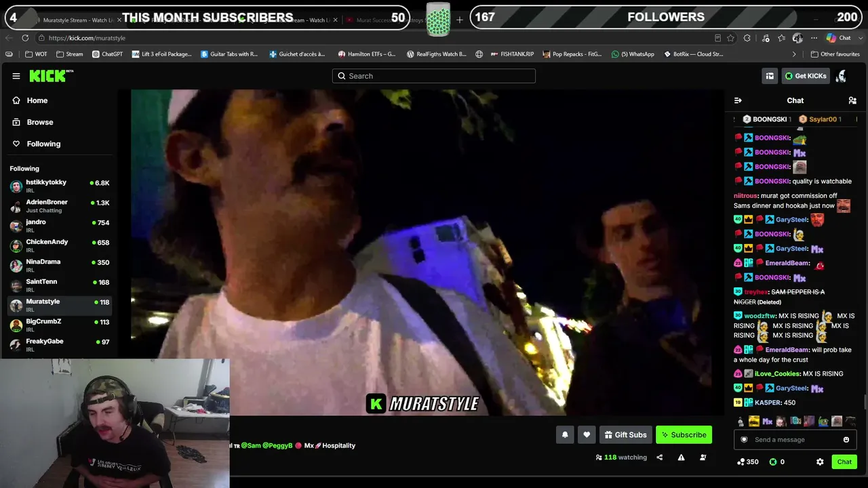The image size is (868, 488).
Task: Report the stream with the warning triangle icon
Action: pos(681,457)
